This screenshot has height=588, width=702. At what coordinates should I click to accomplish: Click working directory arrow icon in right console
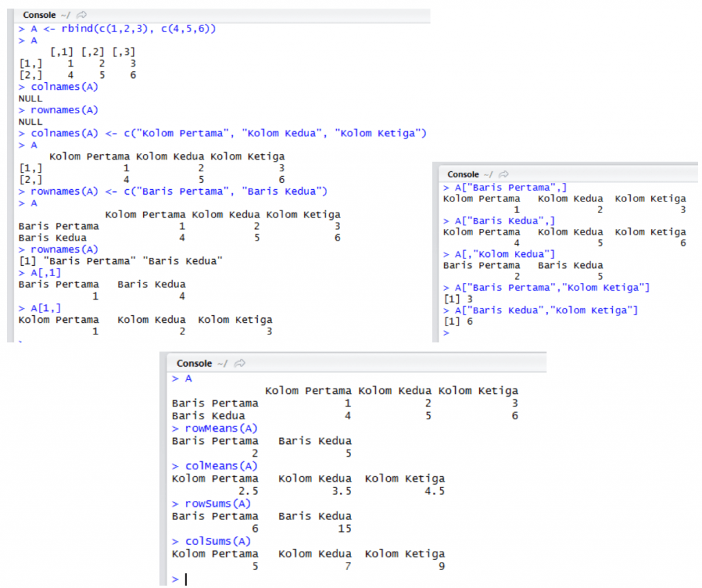504,175
